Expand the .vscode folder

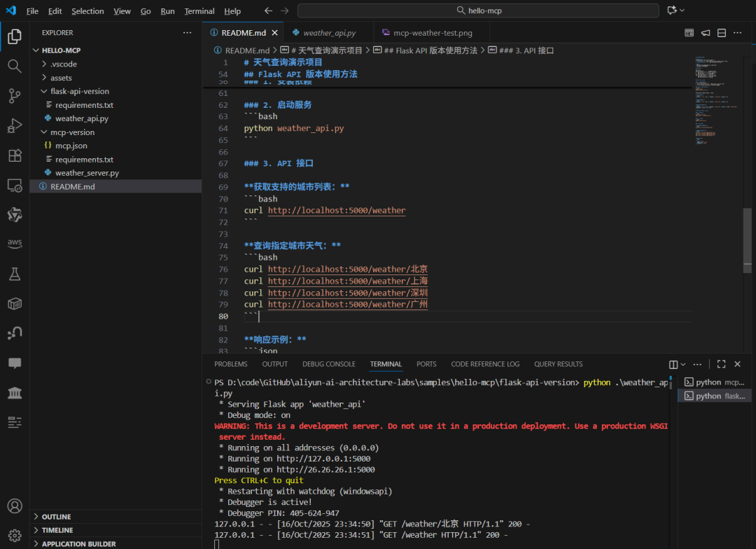pos(63,64)
